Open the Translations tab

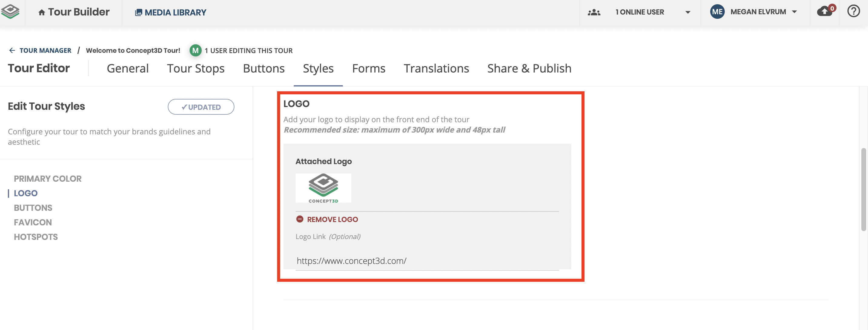coord(436,69)
